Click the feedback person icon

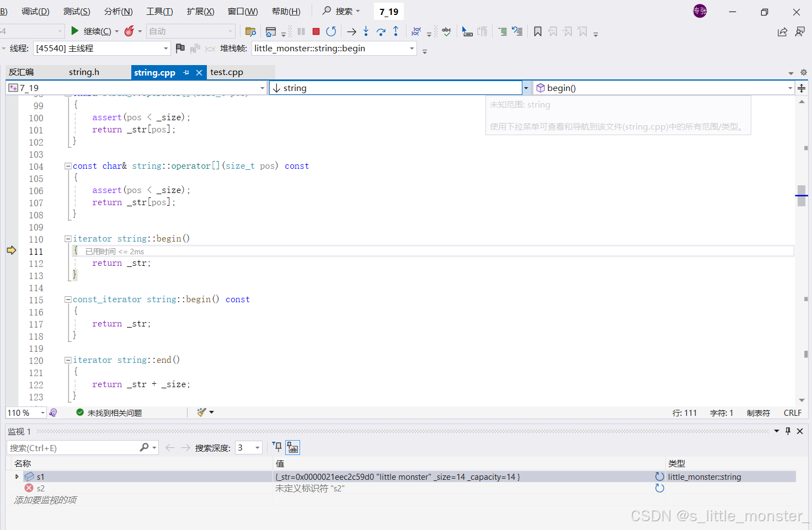click(800, 32)
